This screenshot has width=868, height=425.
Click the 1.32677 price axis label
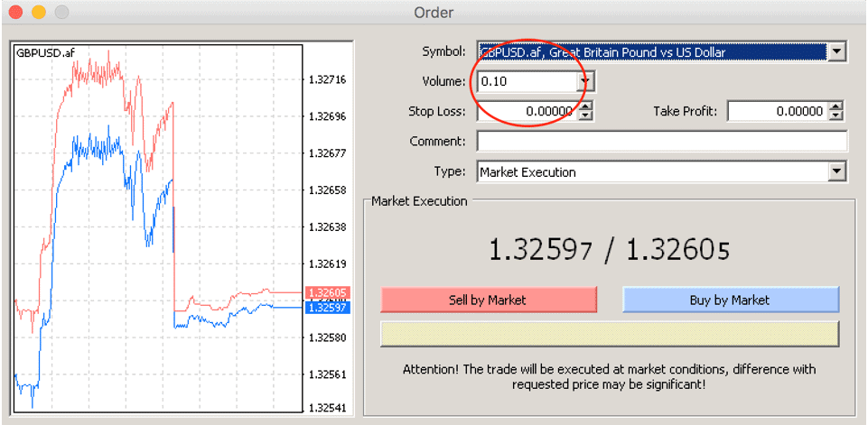coord(327,153)
